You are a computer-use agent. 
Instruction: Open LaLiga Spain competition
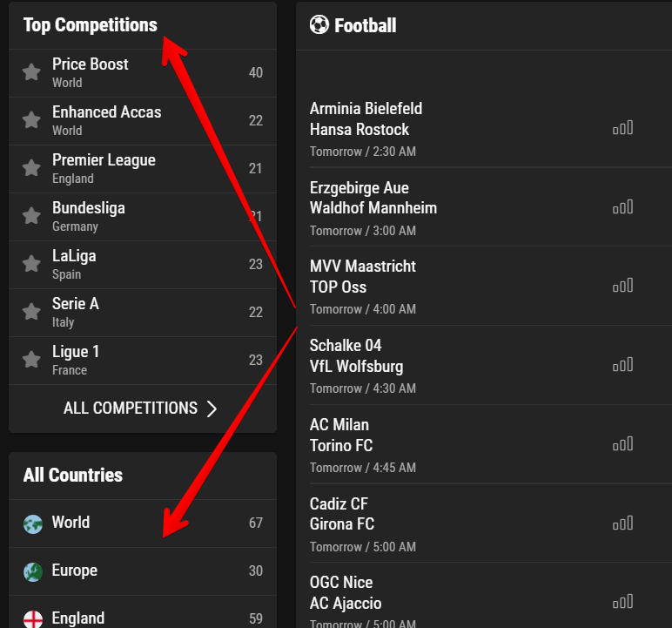[143, 265]
